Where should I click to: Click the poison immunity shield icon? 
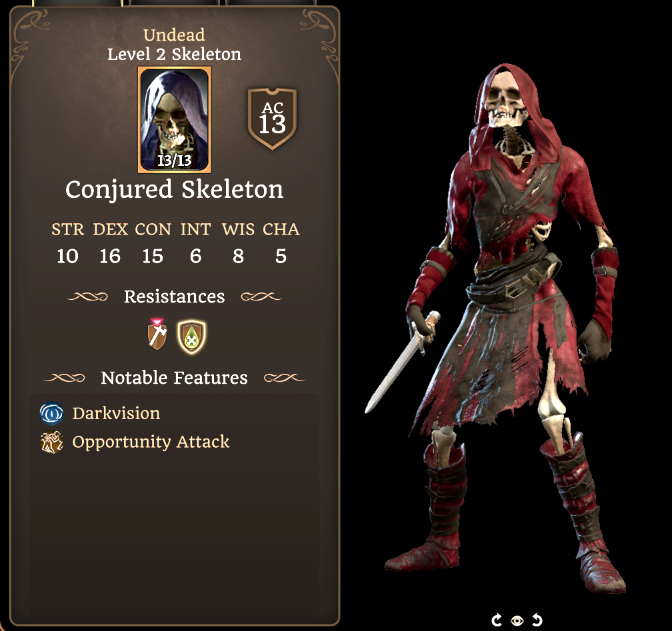click(x=191, y=336)
